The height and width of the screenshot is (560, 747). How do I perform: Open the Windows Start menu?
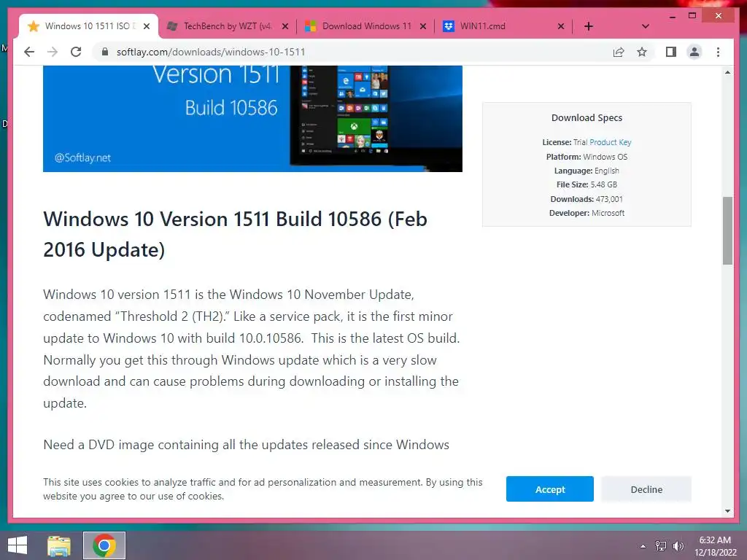click(x=18, y=545)
